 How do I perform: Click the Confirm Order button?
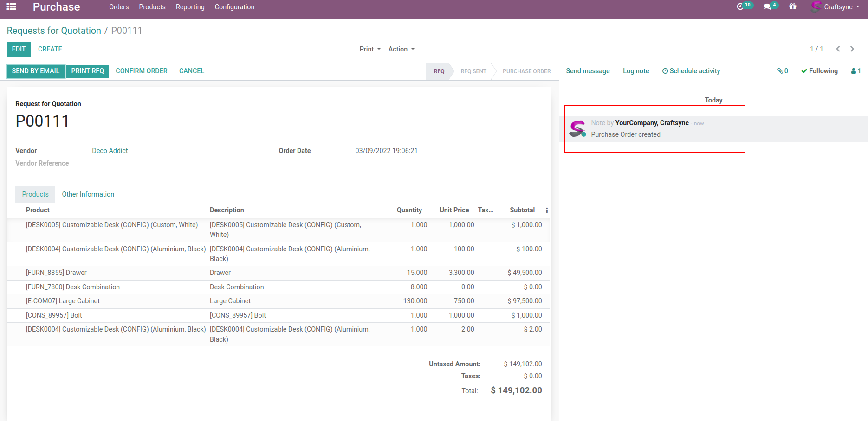tap(142, 71)
